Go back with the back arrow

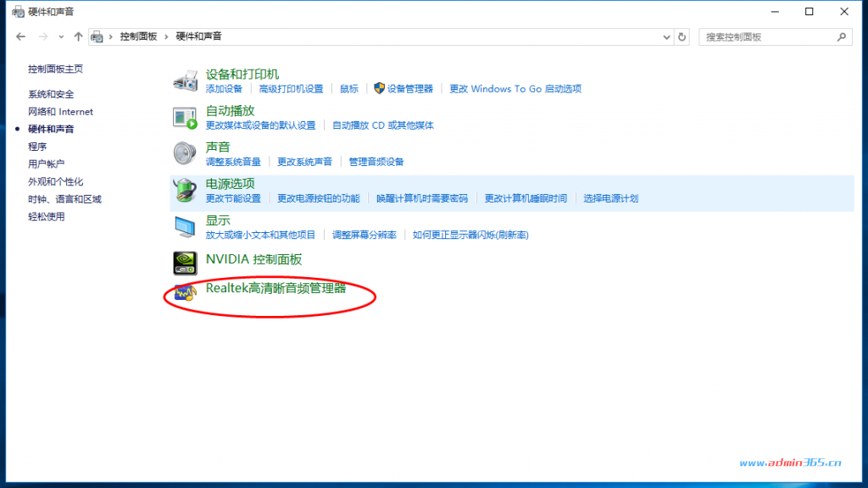coord(21,36)
